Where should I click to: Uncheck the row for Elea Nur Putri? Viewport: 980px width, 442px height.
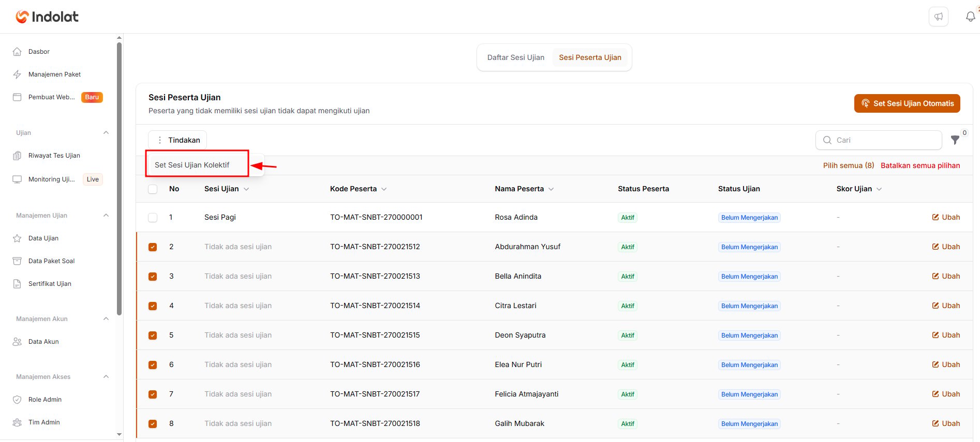[x=153, y=365]
